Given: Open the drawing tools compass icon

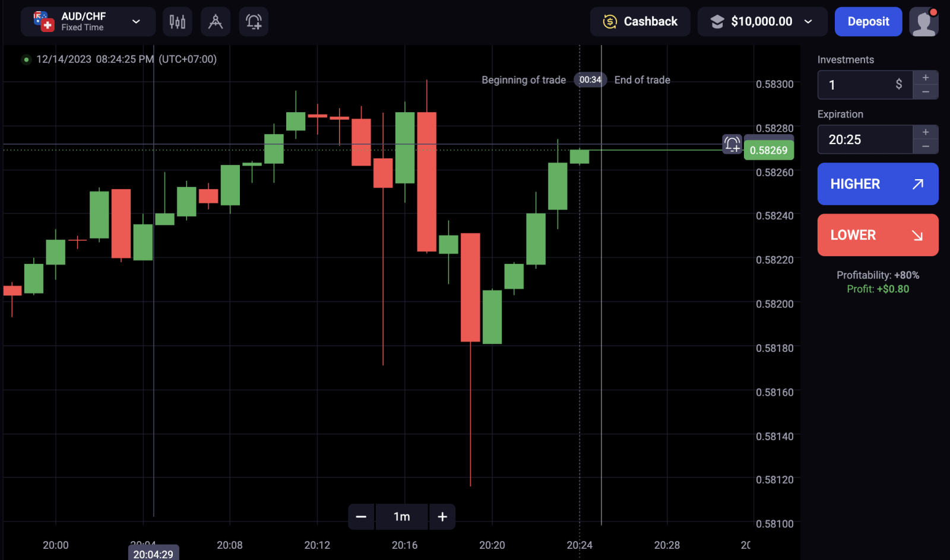Looking at the screenshot, I should [216, 22].
